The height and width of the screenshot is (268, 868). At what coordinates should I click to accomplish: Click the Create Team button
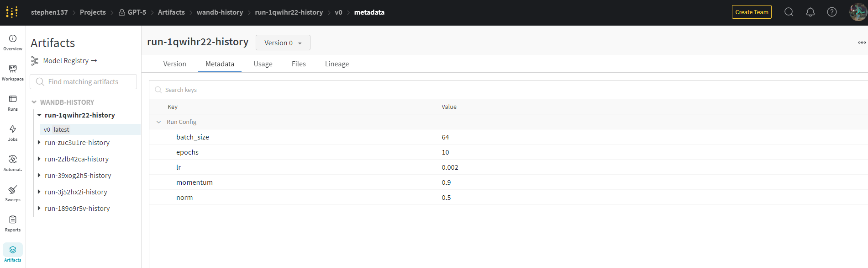(x=752, y=12)
